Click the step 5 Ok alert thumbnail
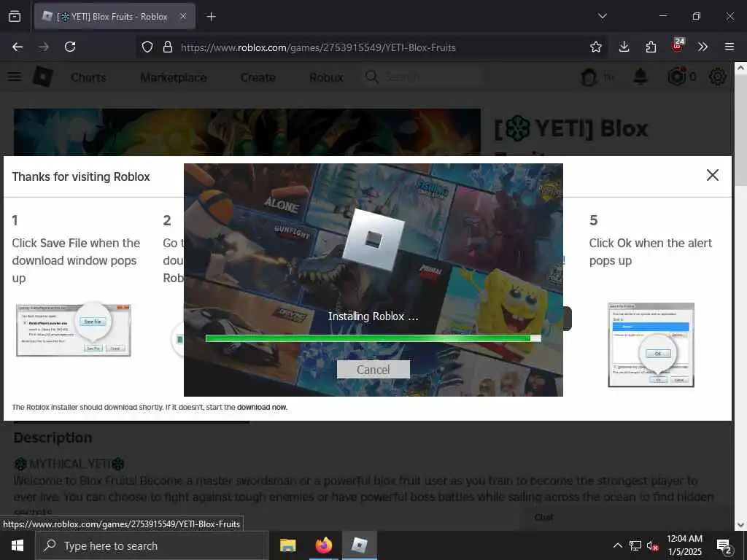Image resolution: width=747 pixels, height=560 pixels. point(651,345)
